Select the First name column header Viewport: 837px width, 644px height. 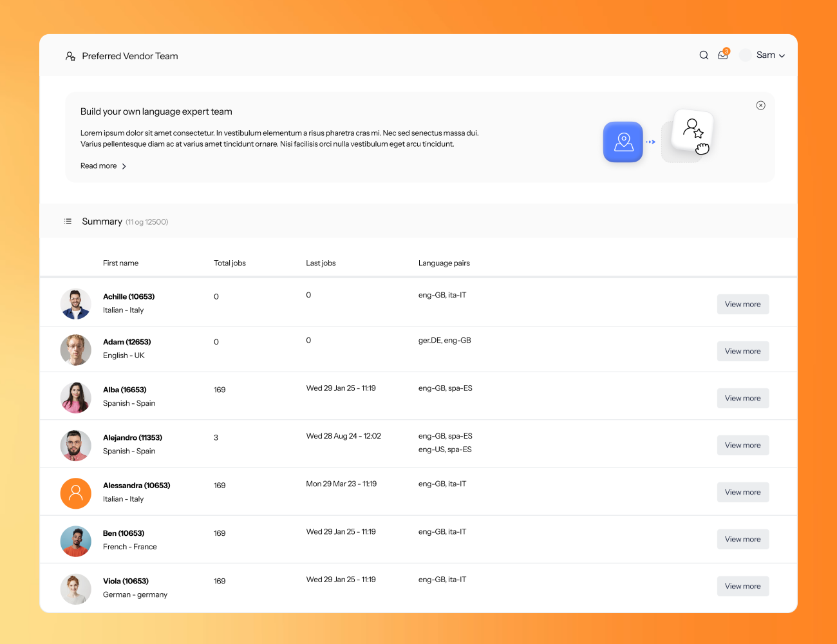click(120, 263)
